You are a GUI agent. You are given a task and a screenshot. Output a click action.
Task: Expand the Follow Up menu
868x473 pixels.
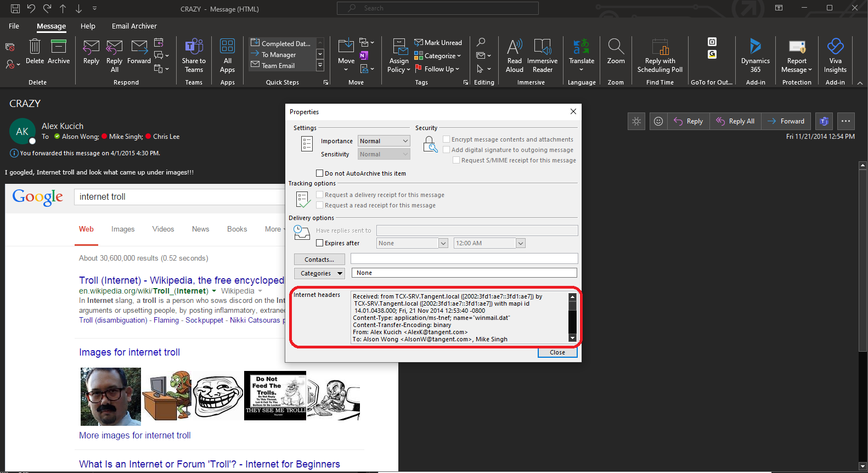[x=441, y=69]
